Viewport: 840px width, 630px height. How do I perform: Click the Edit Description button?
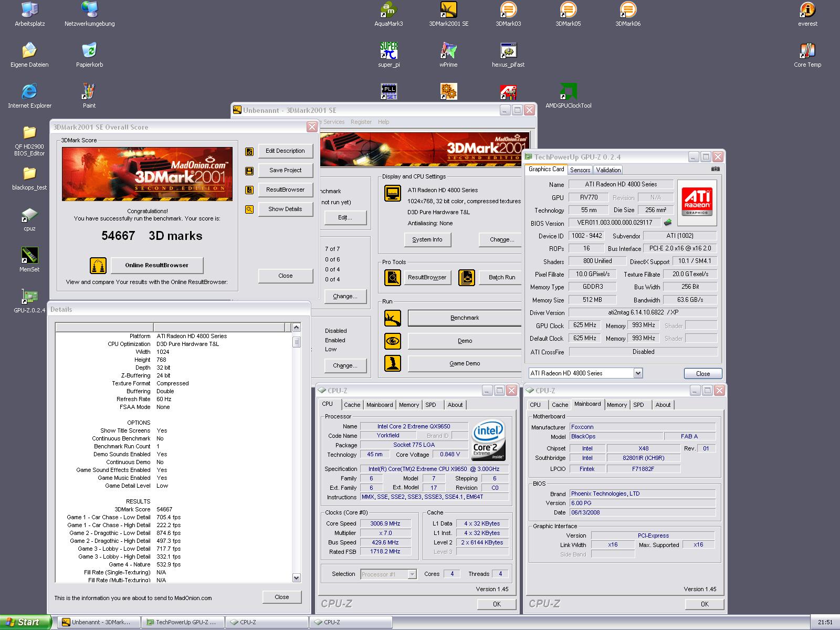click(285, 151)
